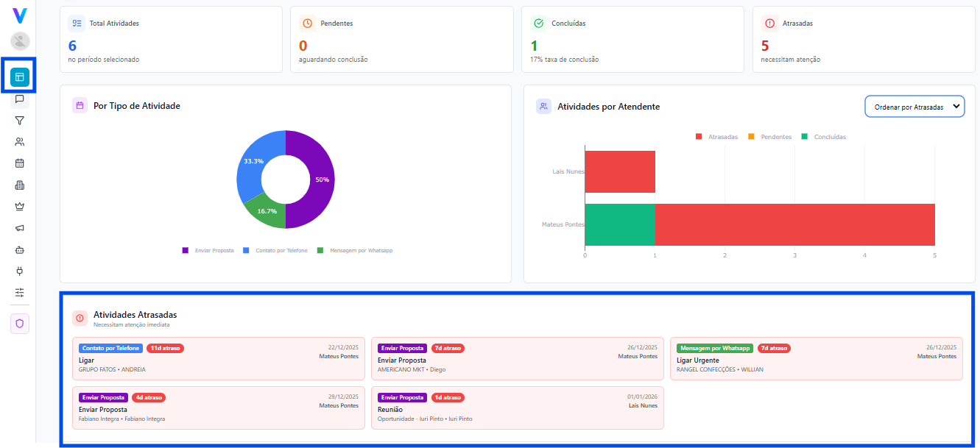Open the robot automation icon in sidebar
Screen dimensions: 980x448
tap(20, 250)
